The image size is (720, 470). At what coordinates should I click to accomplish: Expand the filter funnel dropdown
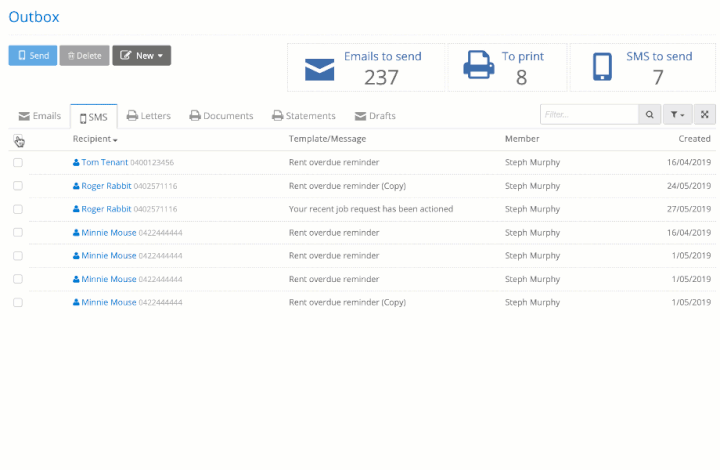tap(677, 115)
